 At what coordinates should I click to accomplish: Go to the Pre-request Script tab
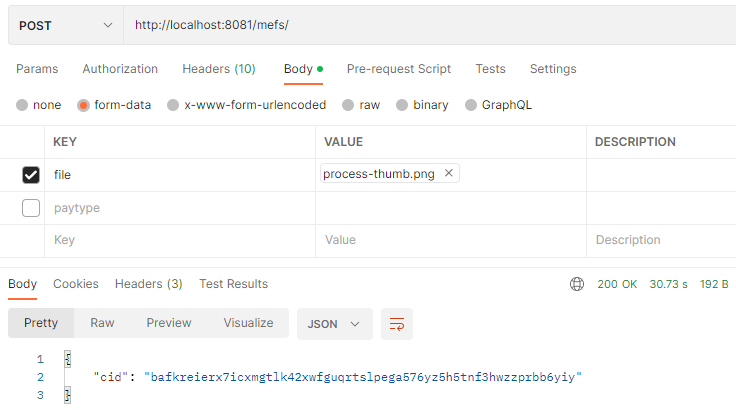pos(399,69)
